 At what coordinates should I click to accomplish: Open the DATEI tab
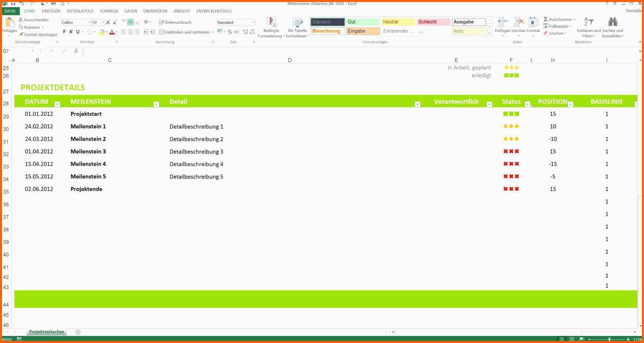coord(10,11)
